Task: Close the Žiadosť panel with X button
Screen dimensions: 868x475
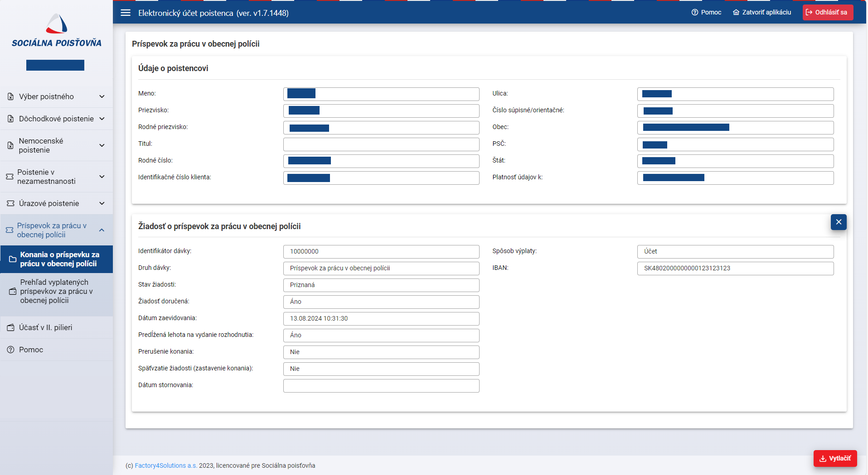Action: [x=838, y=222]
